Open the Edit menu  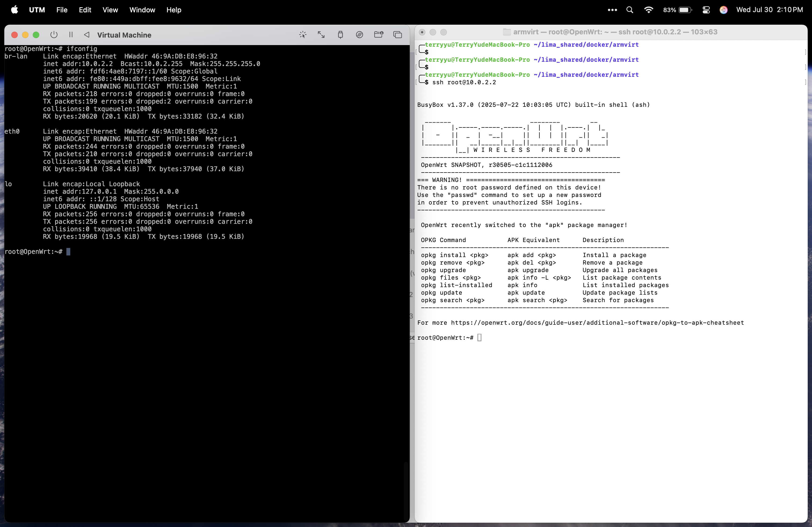click(85, 10)
